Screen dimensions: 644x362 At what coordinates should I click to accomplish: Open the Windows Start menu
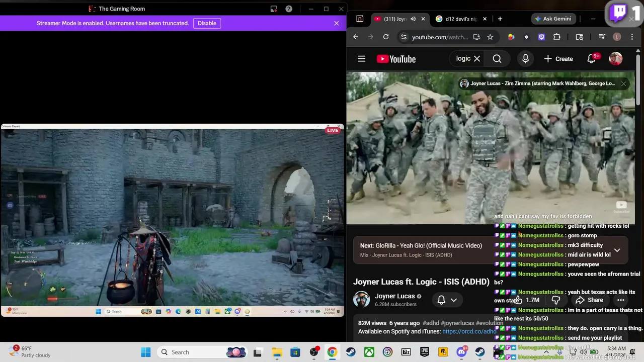coord(145,352)
